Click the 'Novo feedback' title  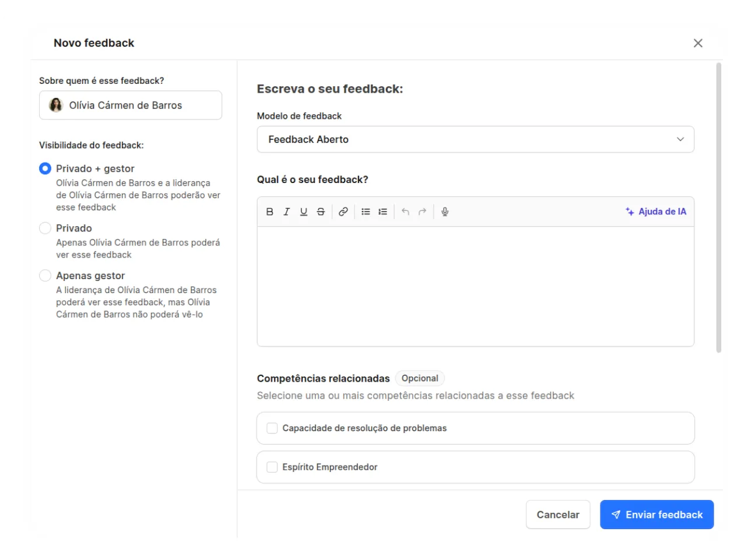click(x=94, y=43)
